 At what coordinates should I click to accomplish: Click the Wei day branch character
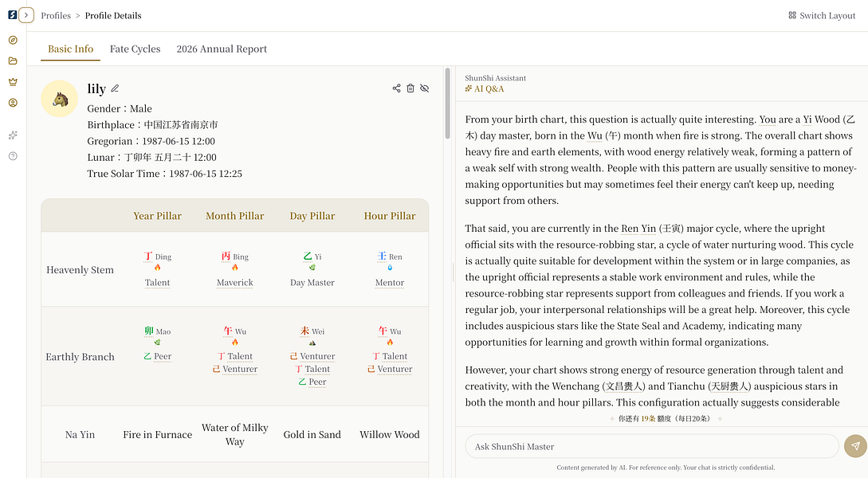(304, 331)
